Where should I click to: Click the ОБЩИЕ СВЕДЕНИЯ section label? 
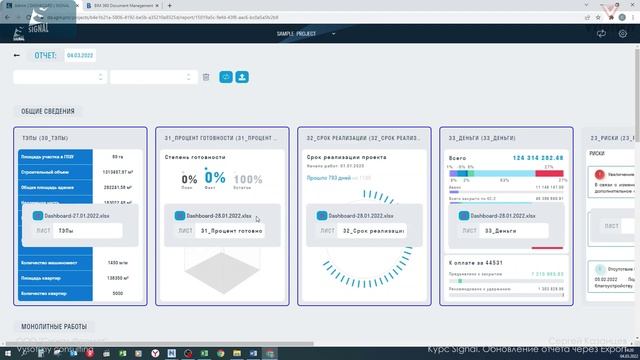click(x=48, y=111)
